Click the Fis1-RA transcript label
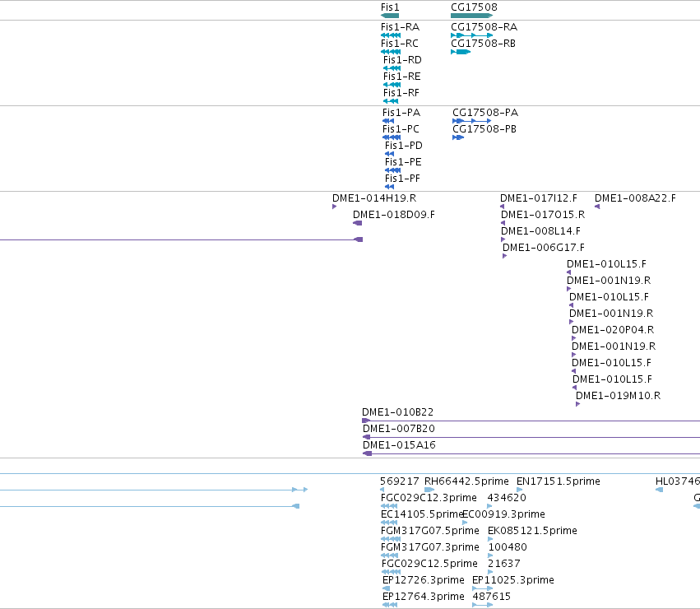Image resolution: width=700 pixels, height=609 pixels. point(400,27)
